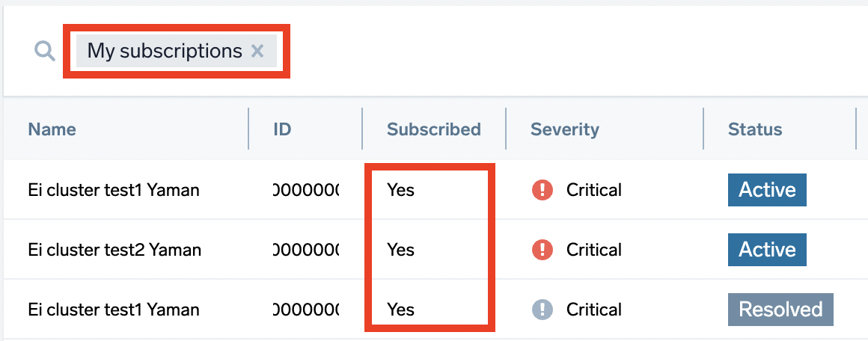Open Ei cluster test2 Yaman alert
Screen dimensions: 868x341
click(114, 250)
